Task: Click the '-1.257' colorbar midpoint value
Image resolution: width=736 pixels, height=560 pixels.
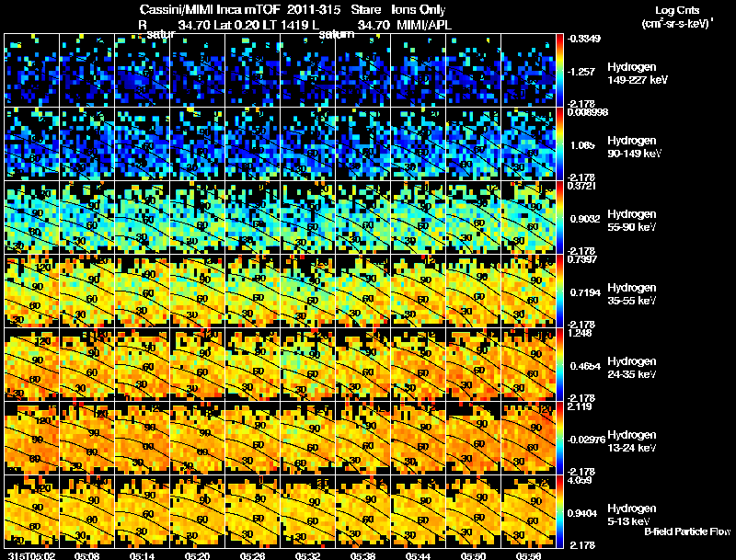Action: pos(581,72)
